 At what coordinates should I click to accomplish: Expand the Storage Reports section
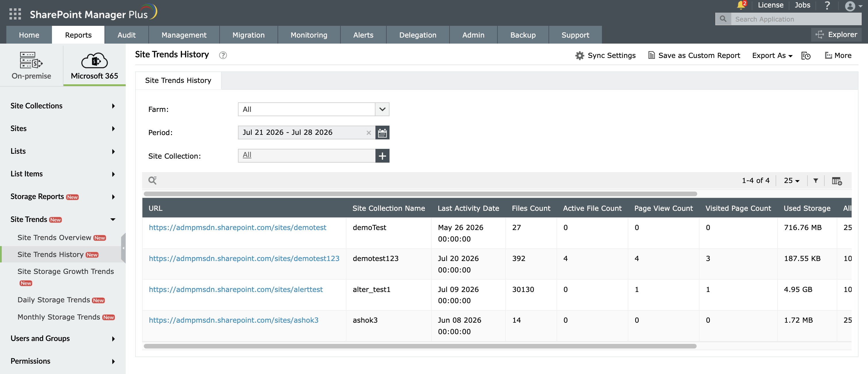(x=63, y=196)
